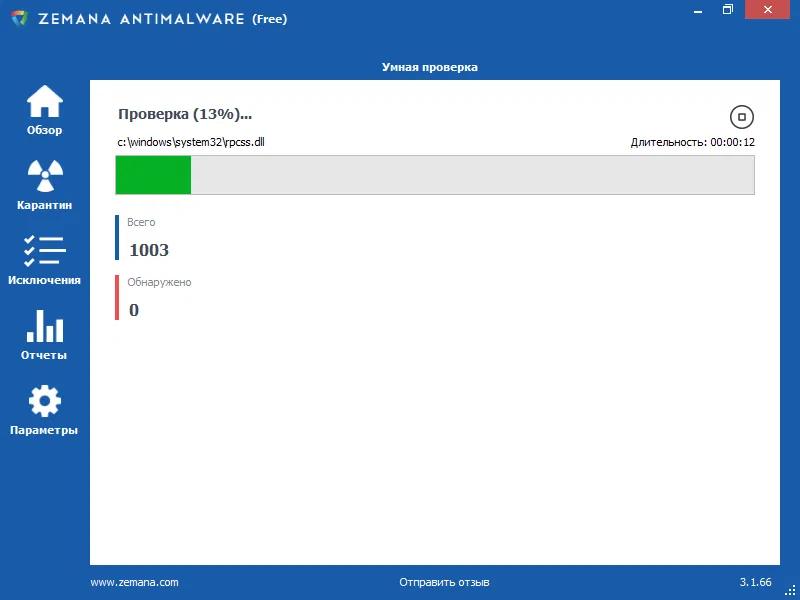Click the resize grip corner
800x600 pixels.
[790, 590]
